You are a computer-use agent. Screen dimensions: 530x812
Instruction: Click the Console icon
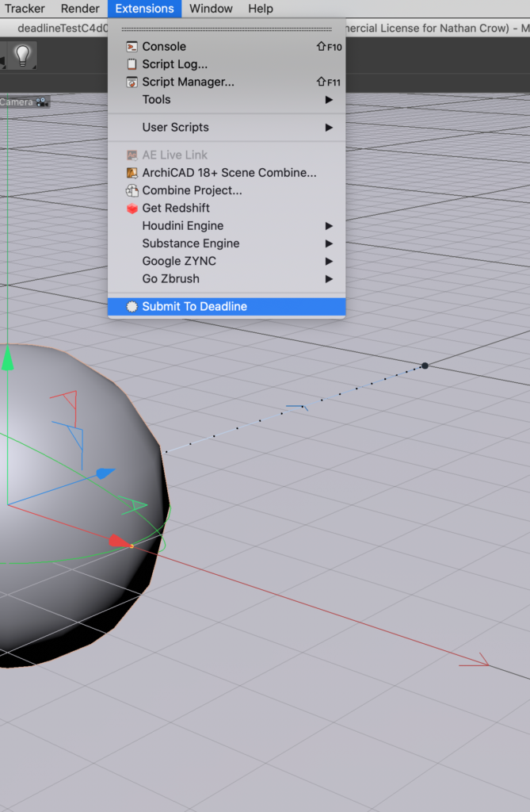(132, 47)
